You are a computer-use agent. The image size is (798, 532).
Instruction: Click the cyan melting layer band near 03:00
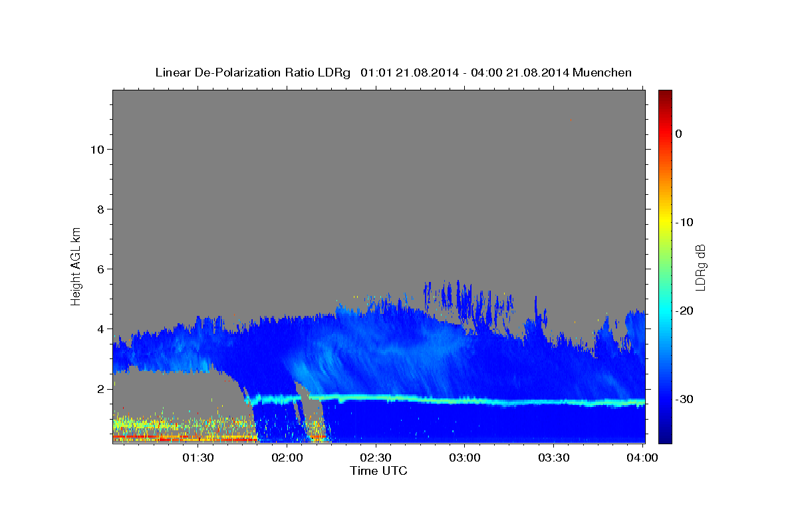(x=465, y=400)
